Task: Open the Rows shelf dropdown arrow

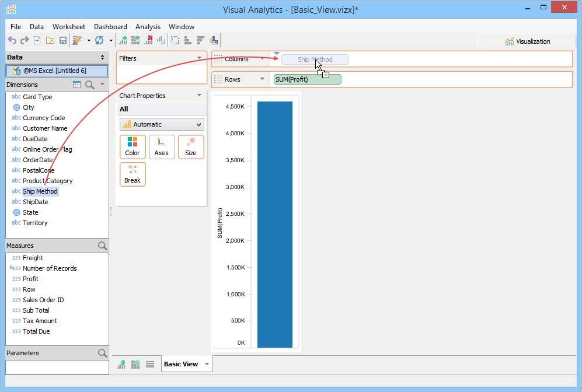Action: point(263,79)
